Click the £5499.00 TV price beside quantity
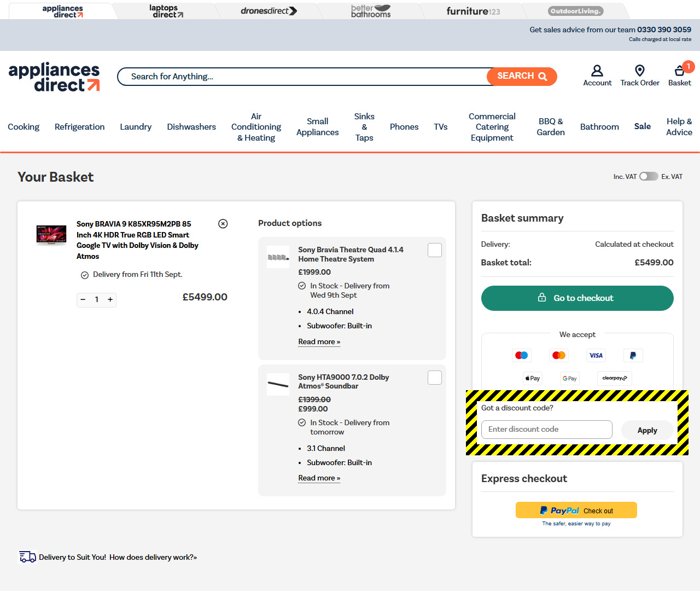Screen dimensions: 700x591 [205, 297]
